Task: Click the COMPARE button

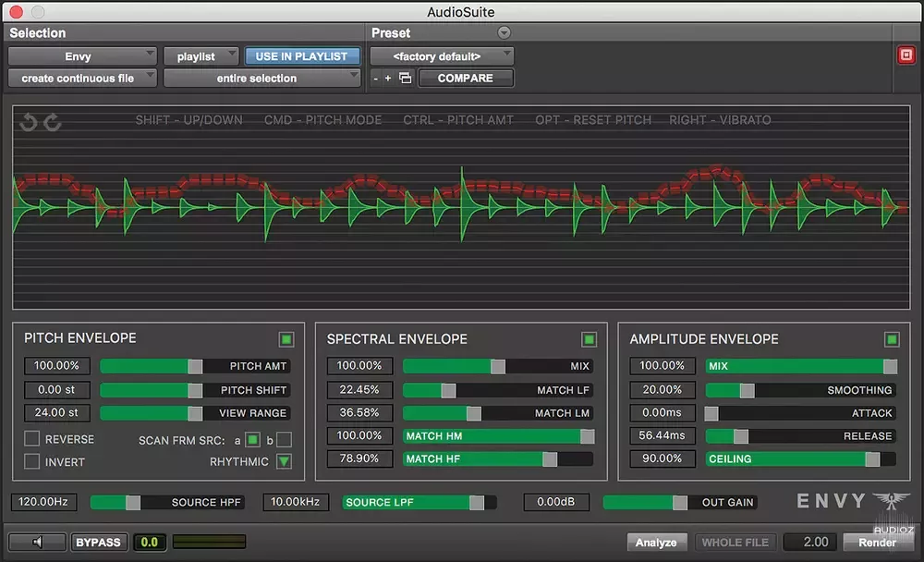Action: point(466,78)
